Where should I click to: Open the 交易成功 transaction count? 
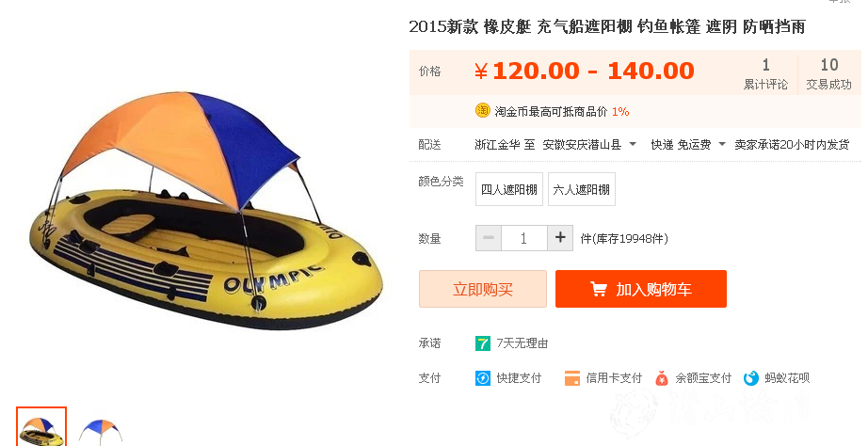tap(828, 73)
